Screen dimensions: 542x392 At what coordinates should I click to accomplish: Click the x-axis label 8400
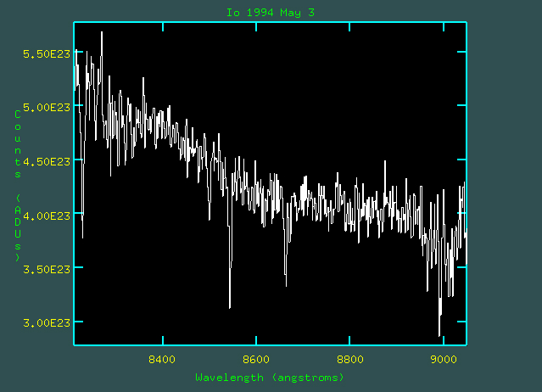point(162,360)
